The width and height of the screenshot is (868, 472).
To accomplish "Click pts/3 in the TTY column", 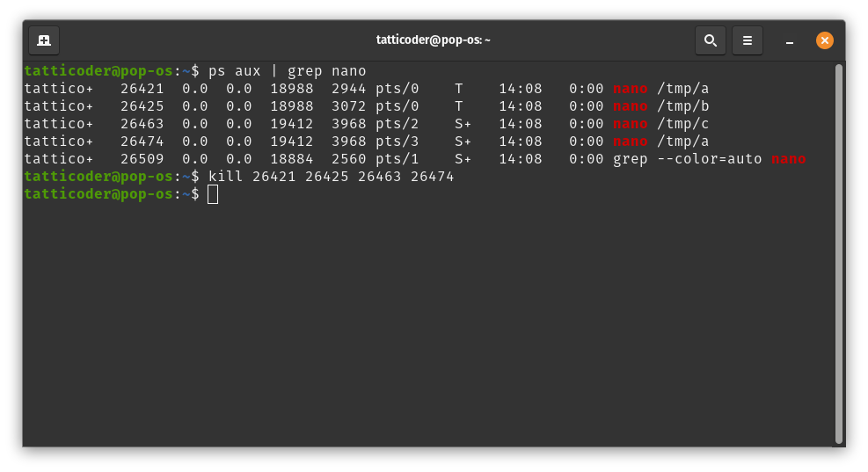I will pos(397,142).
